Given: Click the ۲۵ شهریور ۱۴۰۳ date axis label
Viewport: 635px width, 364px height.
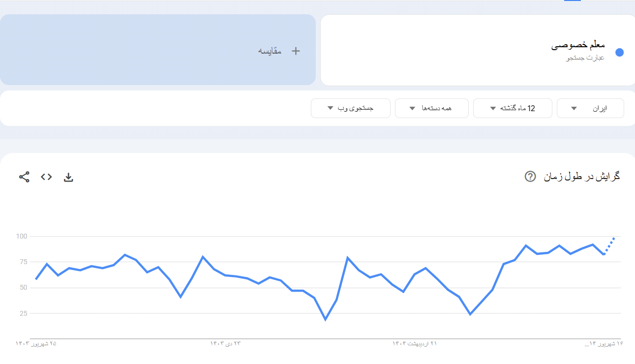Looking at the screenshot, I should (x=36, y=343).
